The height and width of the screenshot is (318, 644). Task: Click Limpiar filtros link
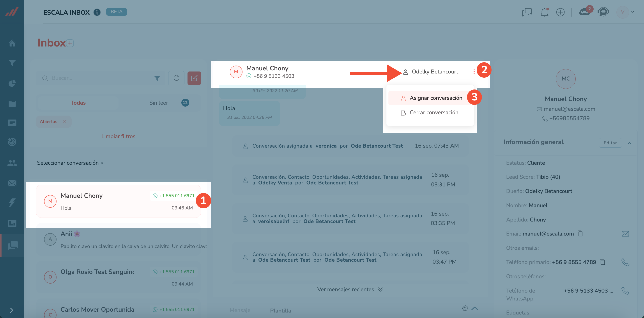(118, 136)
